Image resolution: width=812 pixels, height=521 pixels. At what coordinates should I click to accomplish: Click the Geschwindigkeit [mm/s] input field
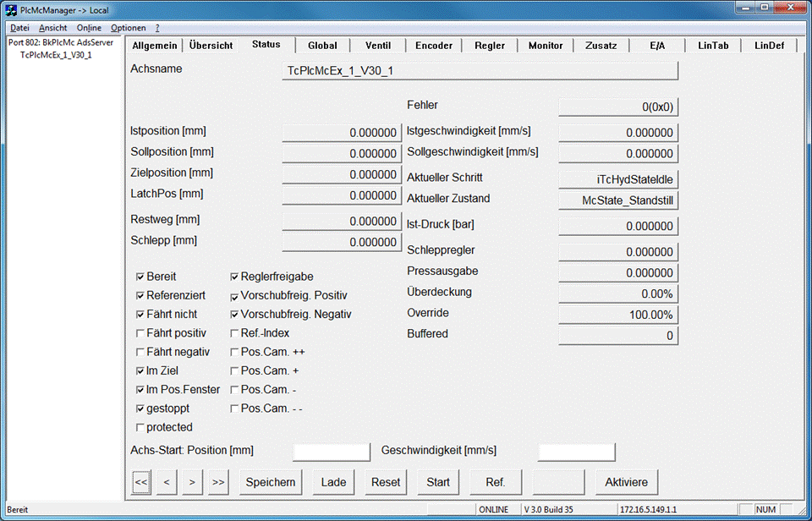[x=576, y=452]
